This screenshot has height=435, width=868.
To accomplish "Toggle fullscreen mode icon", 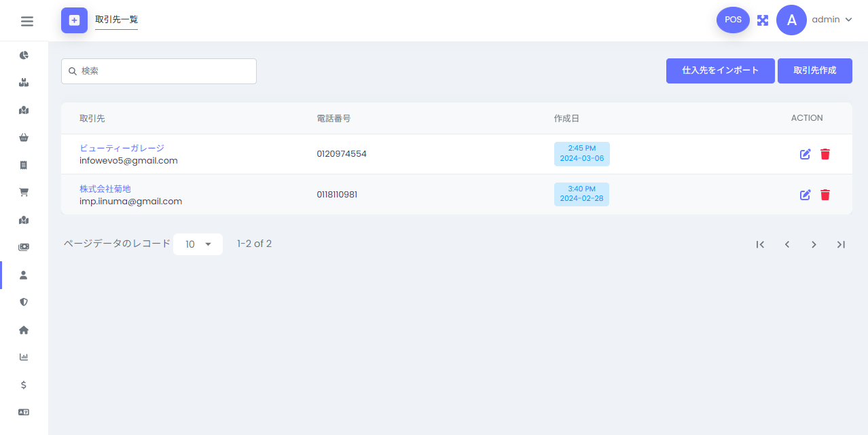I will click(x=763, y=20).
